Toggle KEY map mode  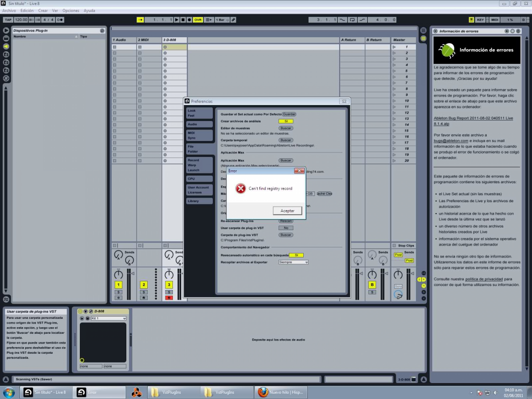click(x=481, y=20)
